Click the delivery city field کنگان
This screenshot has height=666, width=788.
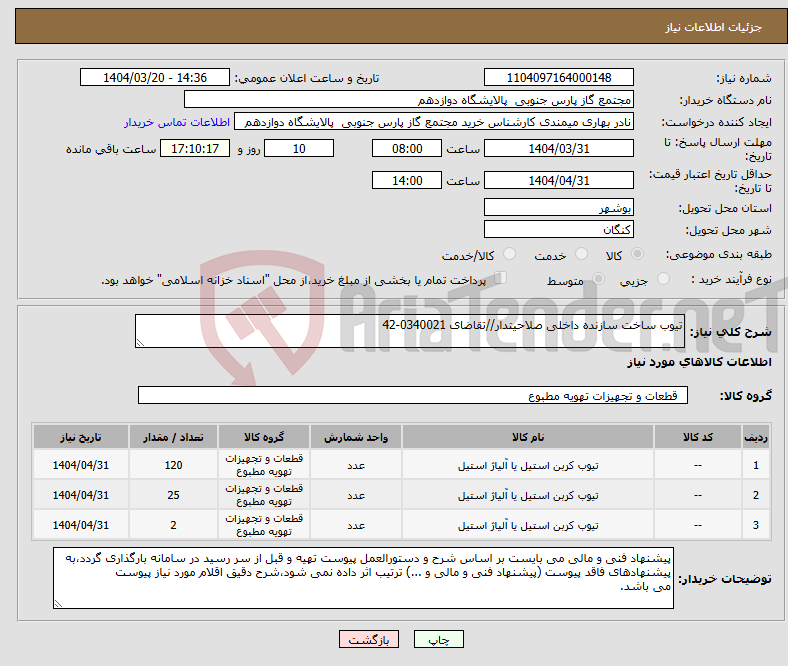(559, 230)
